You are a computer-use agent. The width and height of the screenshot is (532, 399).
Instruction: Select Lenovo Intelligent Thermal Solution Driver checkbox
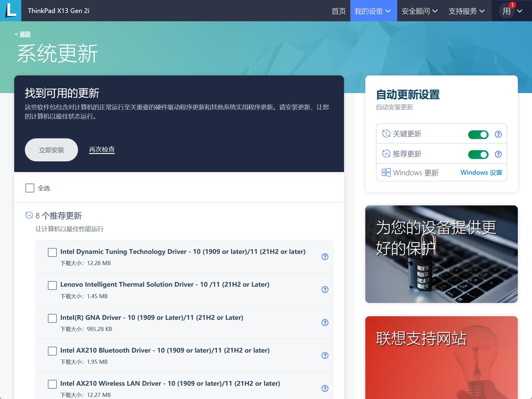(52, 286)
